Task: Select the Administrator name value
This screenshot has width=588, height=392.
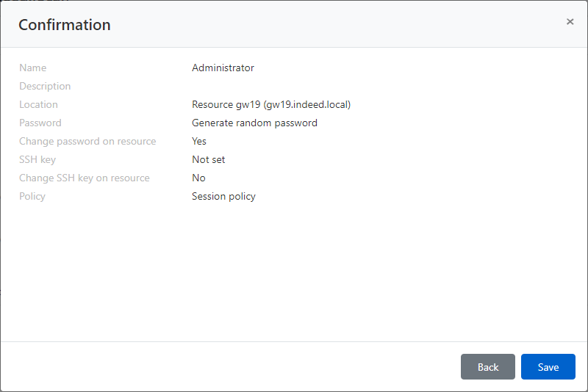Action: click(x=223, y=68)
